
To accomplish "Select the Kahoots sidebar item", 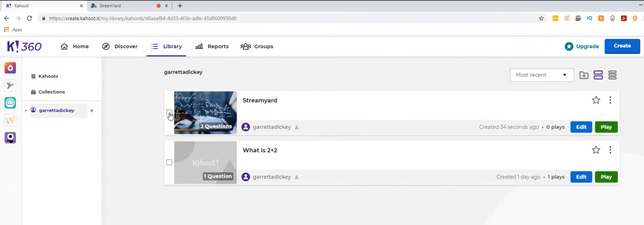I will (45, 76).
